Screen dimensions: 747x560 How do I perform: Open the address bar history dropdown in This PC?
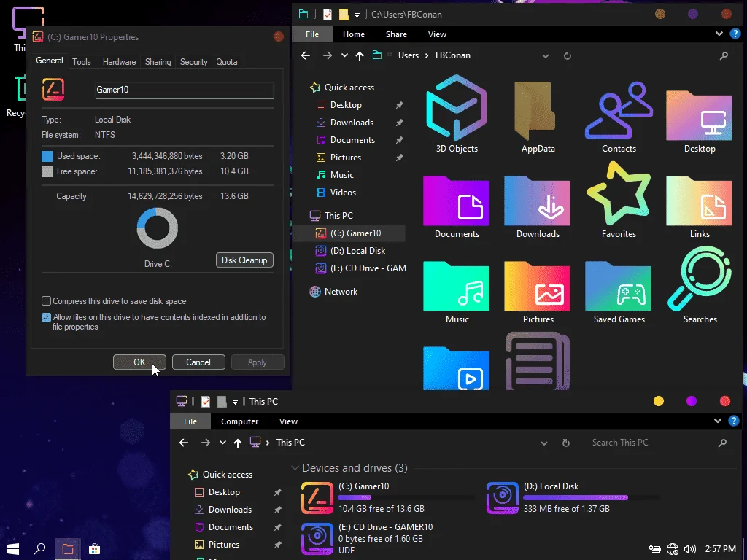[544, 443]
